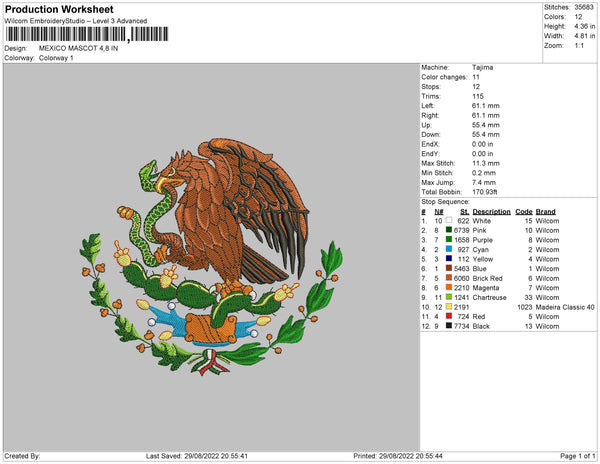This screenshot has width=600, height=464.
Task: Click the St. column header
Action: point(464,212)
